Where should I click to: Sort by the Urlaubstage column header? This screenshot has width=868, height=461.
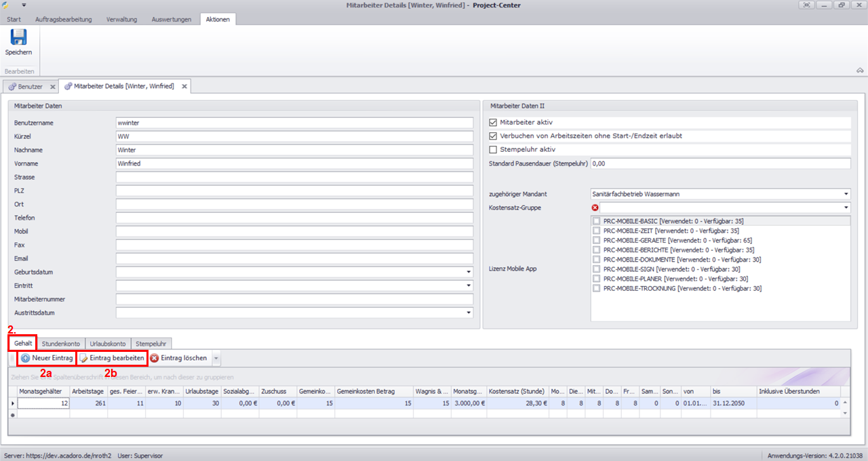click(201, 391)
